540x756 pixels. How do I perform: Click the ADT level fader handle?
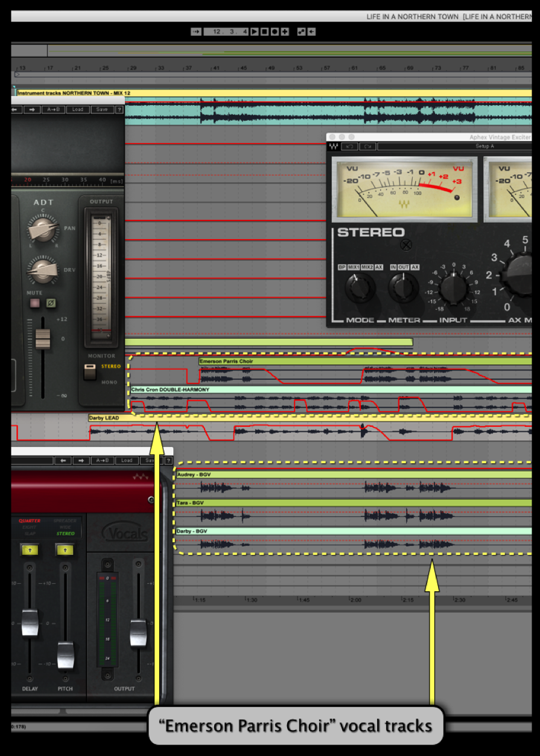pos(42,338)
